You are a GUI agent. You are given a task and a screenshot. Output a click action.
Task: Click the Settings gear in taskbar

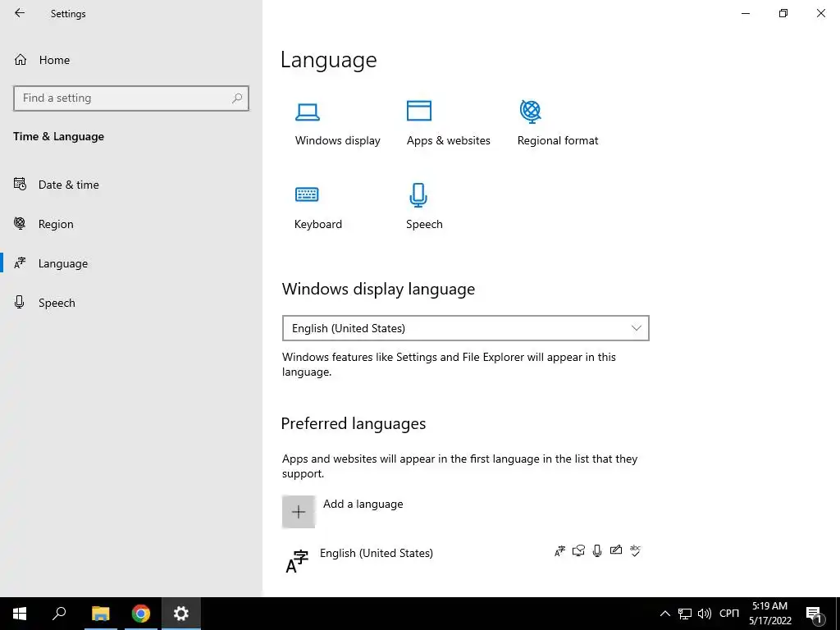point(181,614)
